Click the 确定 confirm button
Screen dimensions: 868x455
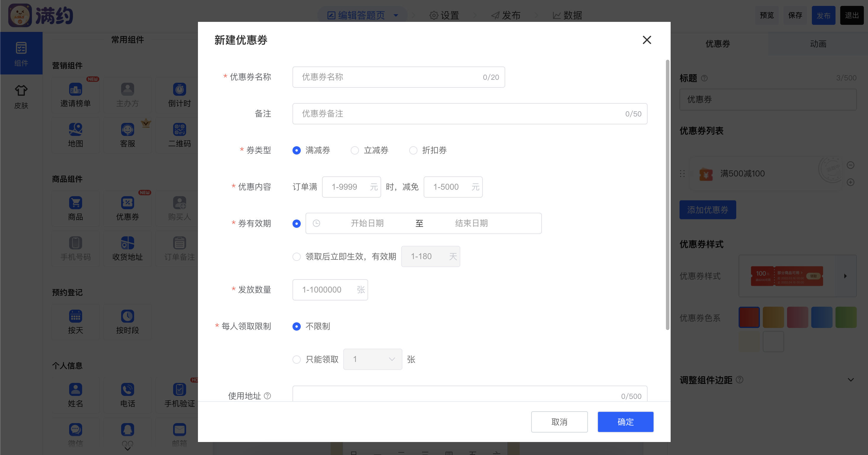(x=625, y=422)
